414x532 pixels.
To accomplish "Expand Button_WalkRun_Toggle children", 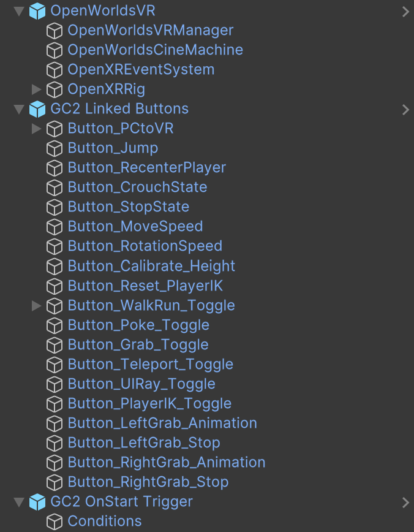I will pyautogui.click(x=36, y=305).
